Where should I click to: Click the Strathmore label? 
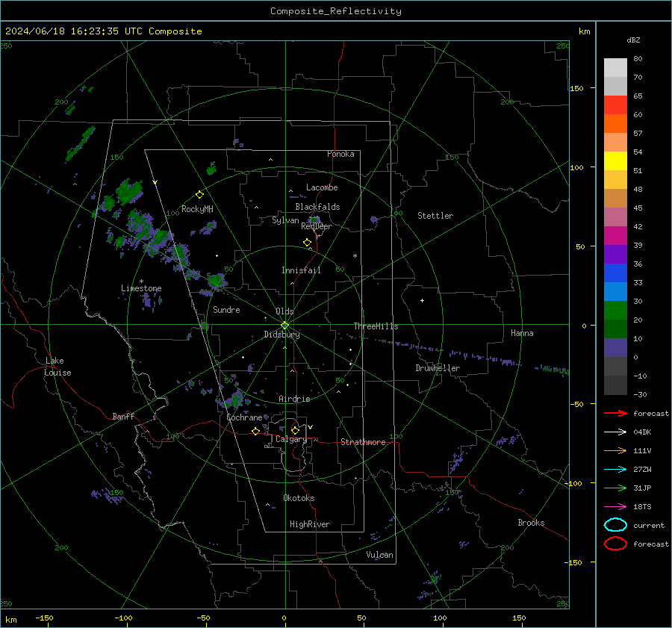click(363, 442)
